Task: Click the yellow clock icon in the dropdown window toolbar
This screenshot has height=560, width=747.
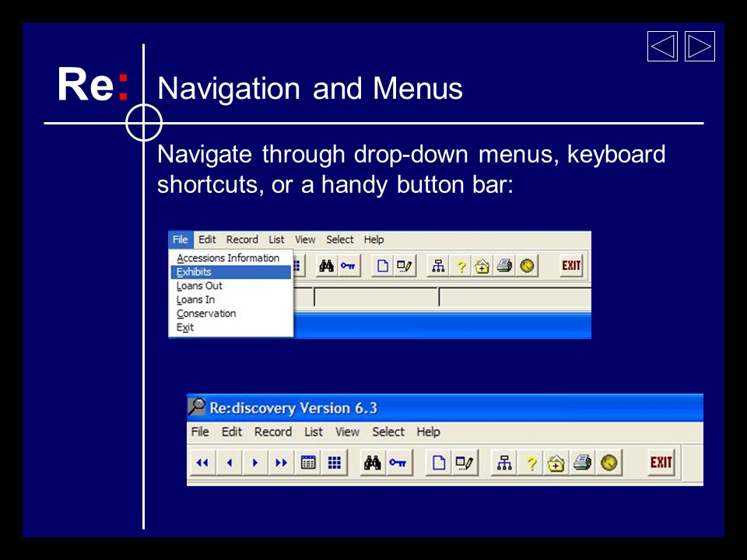Action: pos(527,266)
